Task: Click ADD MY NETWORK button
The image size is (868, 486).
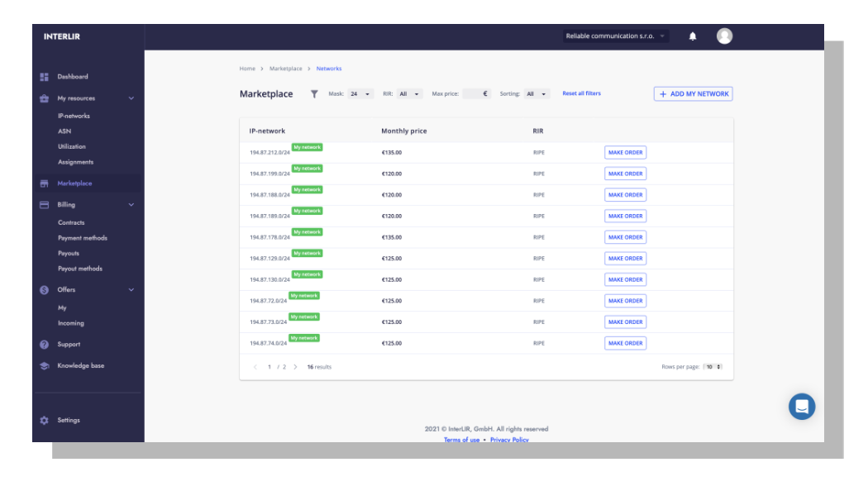Action: (x=693, y=94)
